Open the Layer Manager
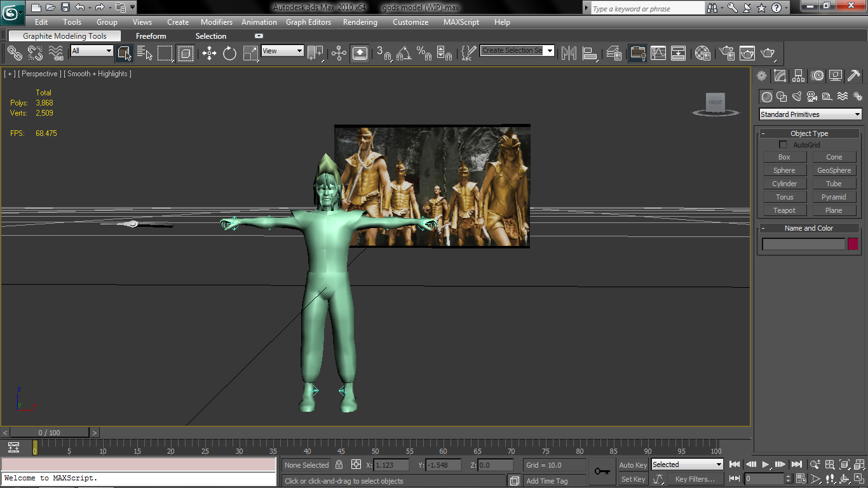Image resolution: width=868 pixels, height=488 pixels. click(614, 53)
